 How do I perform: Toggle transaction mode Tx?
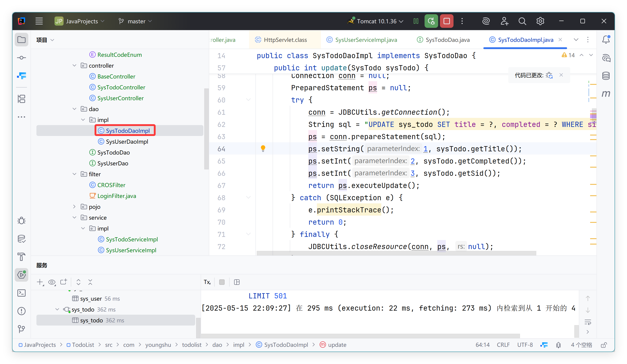[x=207, y=282]
